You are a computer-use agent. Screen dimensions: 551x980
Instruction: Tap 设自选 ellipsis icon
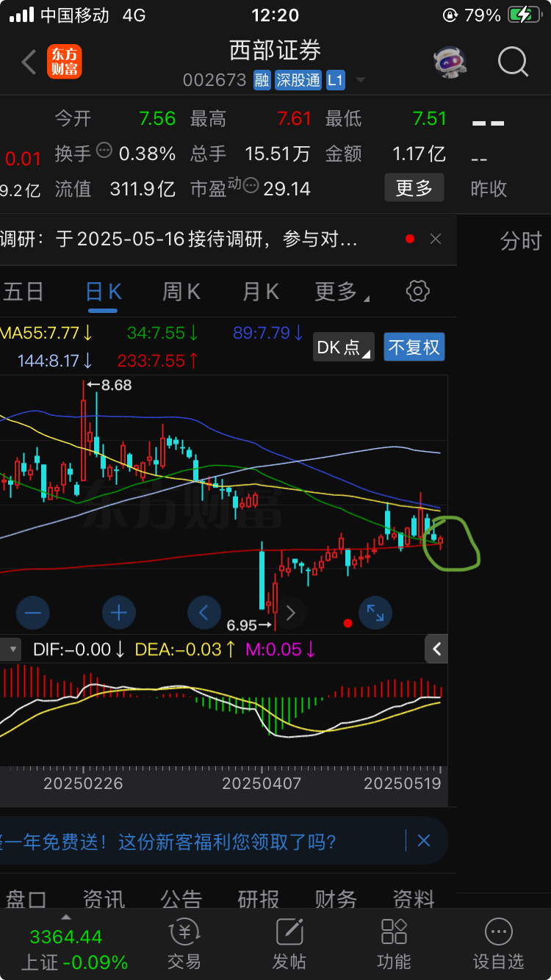(499, 932)
